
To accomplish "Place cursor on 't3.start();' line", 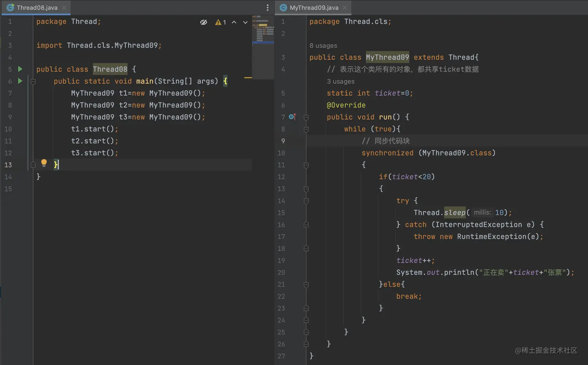I will tap(94, 153).
